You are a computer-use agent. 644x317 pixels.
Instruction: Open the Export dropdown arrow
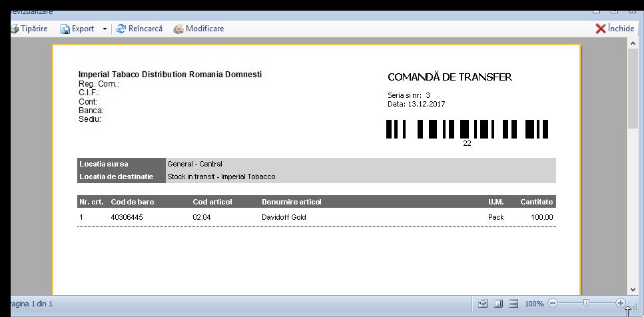coord(104,29)
